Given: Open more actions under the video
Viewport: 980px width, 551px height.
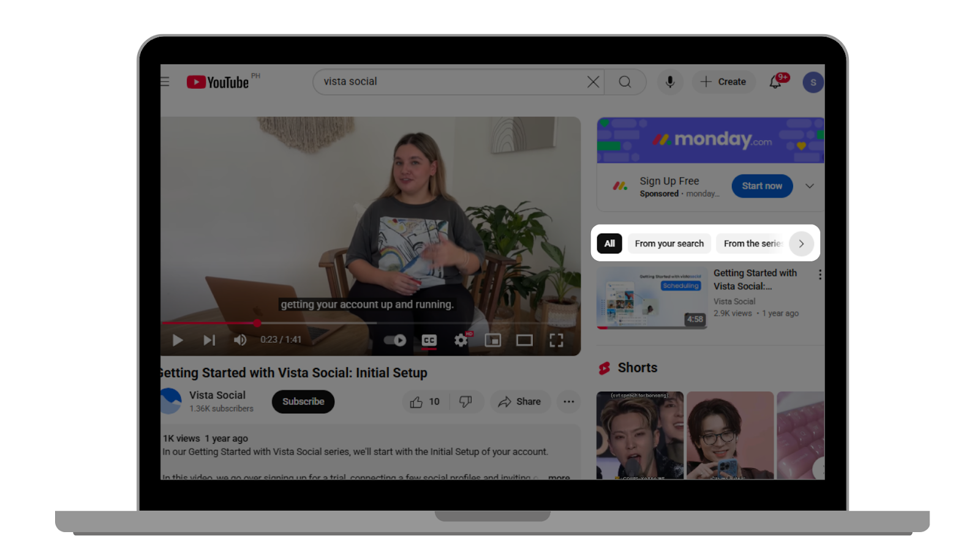Looking at the screenshot, I should 569,402.
